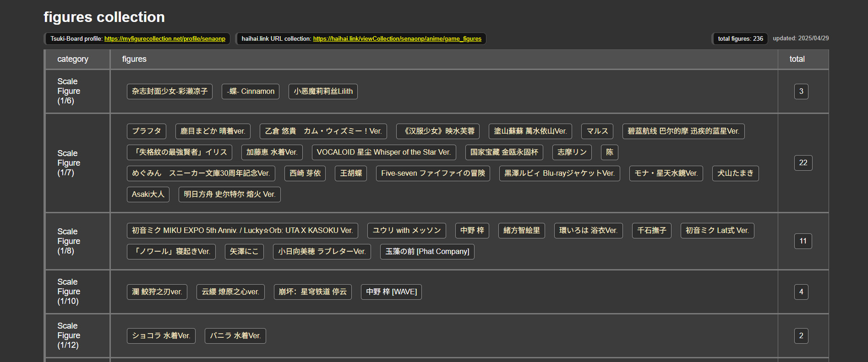Click the 'プラフタ' figure tag
Image resolution: width=868 pixels, height=362 pixels.
pos(146,131)
